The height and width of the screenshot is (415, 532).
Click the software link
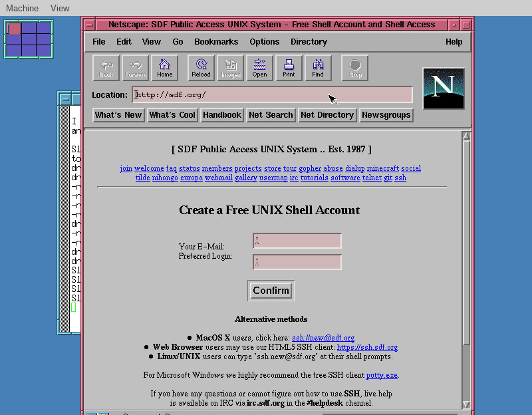[x=345, y=178]
